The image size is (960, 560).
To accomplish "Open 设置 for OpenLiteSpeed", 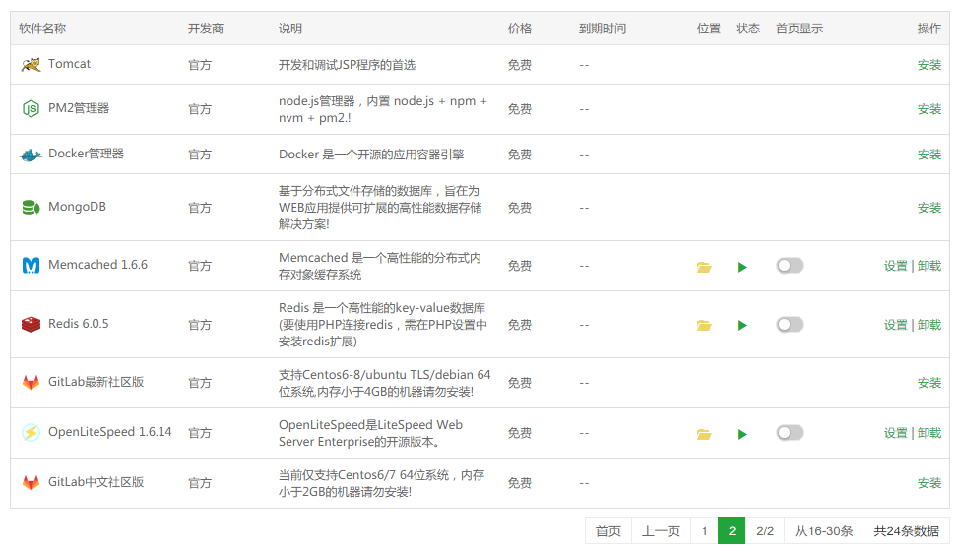I will 895,433.
